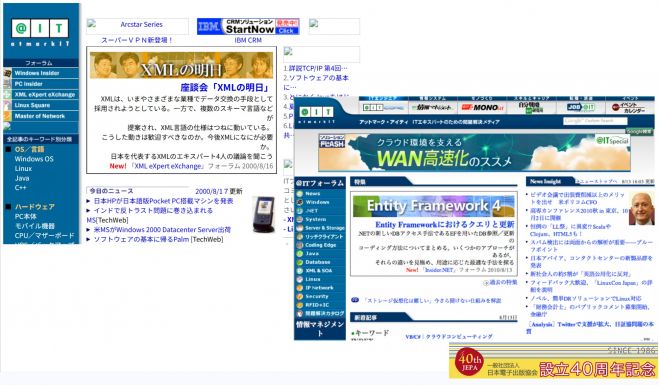Screen dimensions: 659x385
Task: Click the Google Custom Search input field
Action: tap(595, 121)
